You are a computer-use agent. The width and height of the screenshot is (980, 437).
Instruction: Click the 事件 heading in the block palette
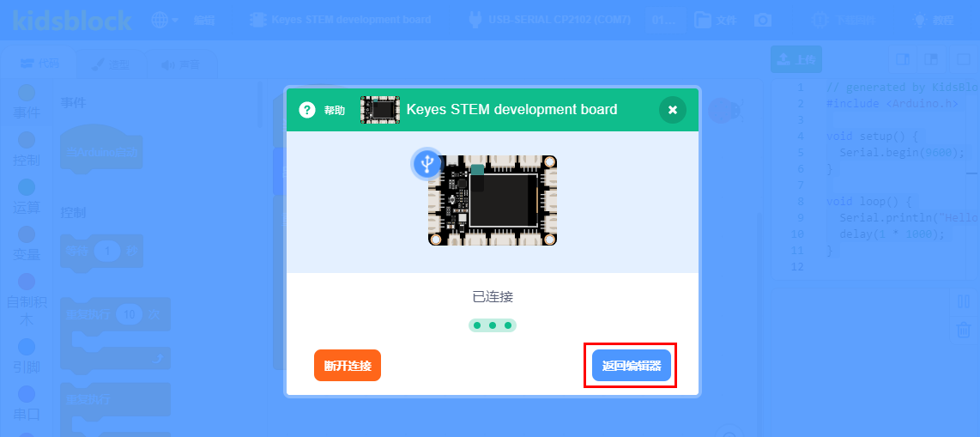tap(73, 102)
